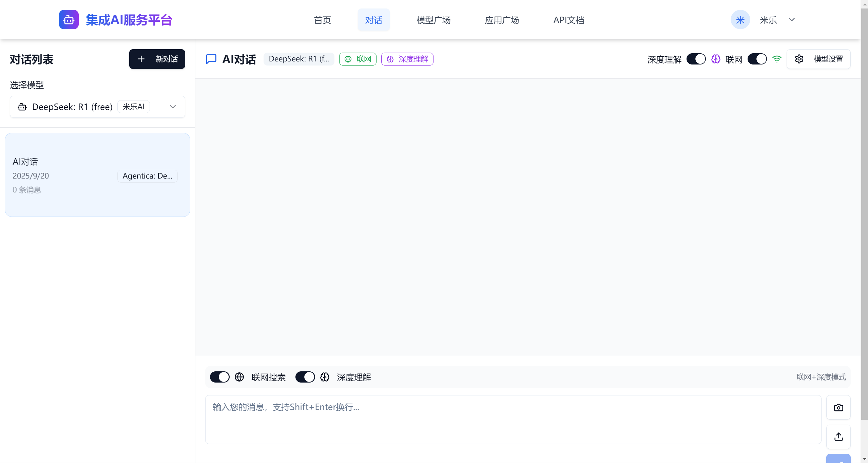This screenshot has width=868, height=463.
Task: Click the 选择模型 label
Action: click(27, 85)
